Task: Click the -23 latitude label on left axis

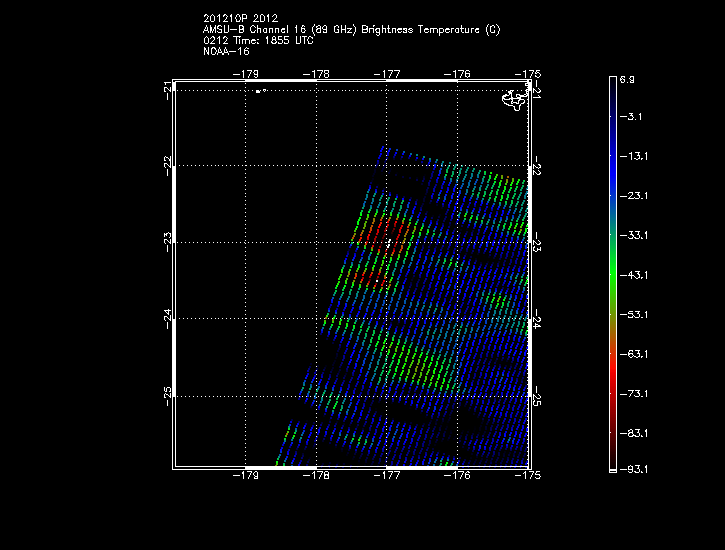Action: tap(166, 239)
